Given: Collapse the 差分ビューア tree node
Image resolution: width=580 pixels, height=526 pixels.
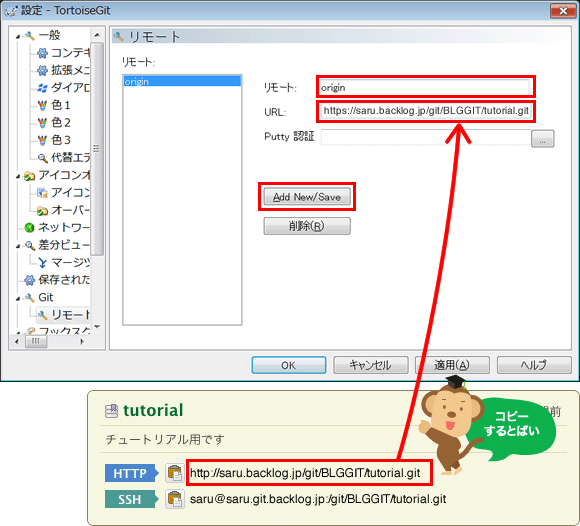Looking at the screenshot, I should (x=18, y=246).
